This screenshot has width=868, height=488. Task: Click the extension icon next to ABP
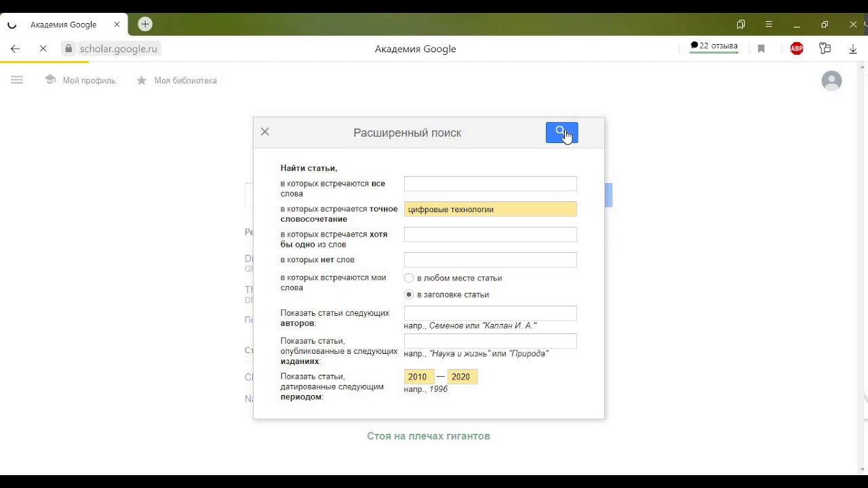pyautogui.click(x=825, y=49)
